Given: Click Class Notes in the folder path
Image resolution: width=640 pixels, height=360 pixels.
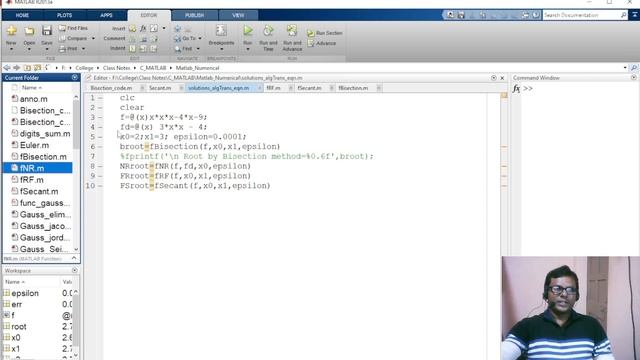Looking at the screenshot, I should (x=116, y=68).
